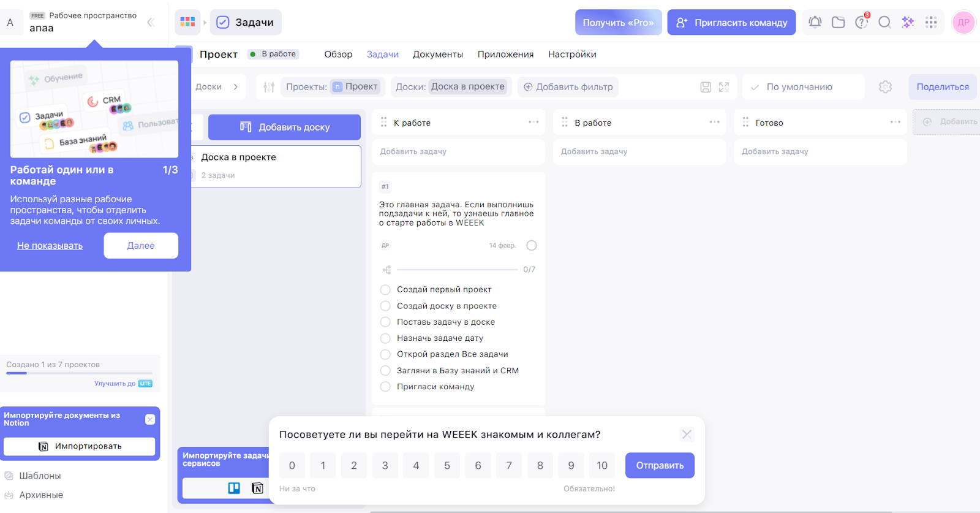Grab К работе column drag handle
980x513 pixels.
click(x=384, y=122)
